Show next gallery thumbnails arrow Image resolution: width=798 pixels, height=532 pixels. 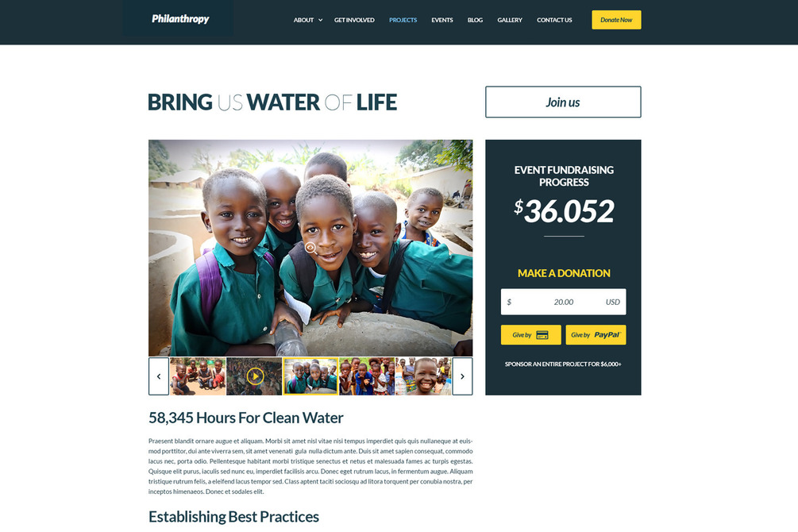coord(462,376)
